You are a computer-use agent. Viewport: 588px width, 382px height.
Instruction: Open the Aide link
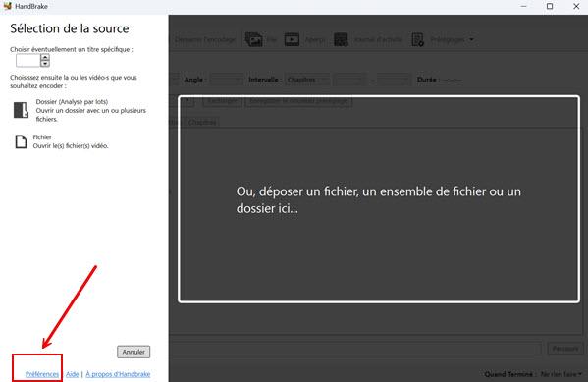click(x=73, y=374)
